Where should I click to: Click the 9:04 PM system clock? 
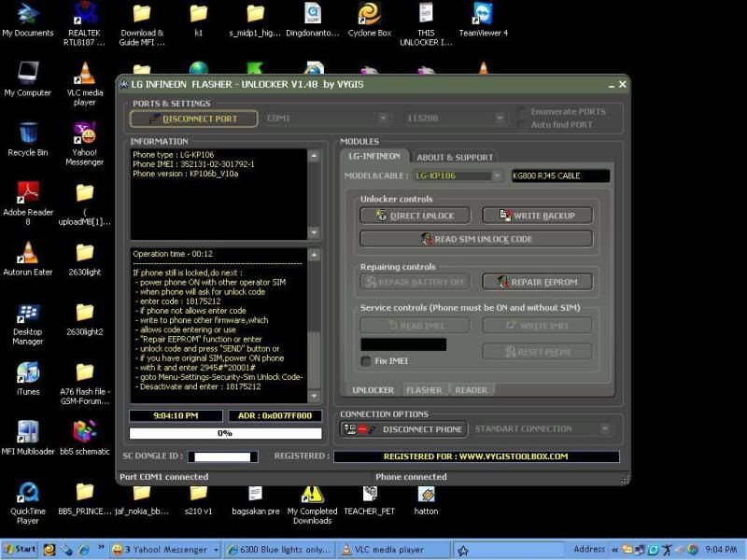point(721,550)
